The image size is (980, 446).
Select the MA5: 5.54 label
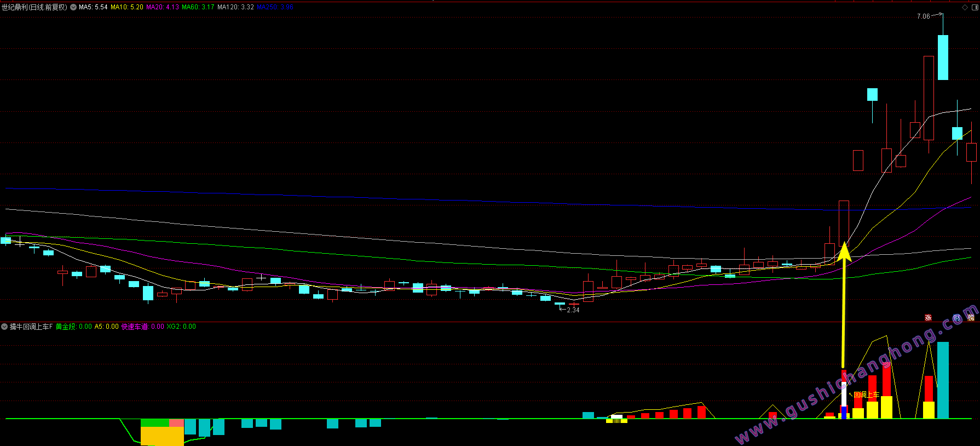tap(93, 7)
